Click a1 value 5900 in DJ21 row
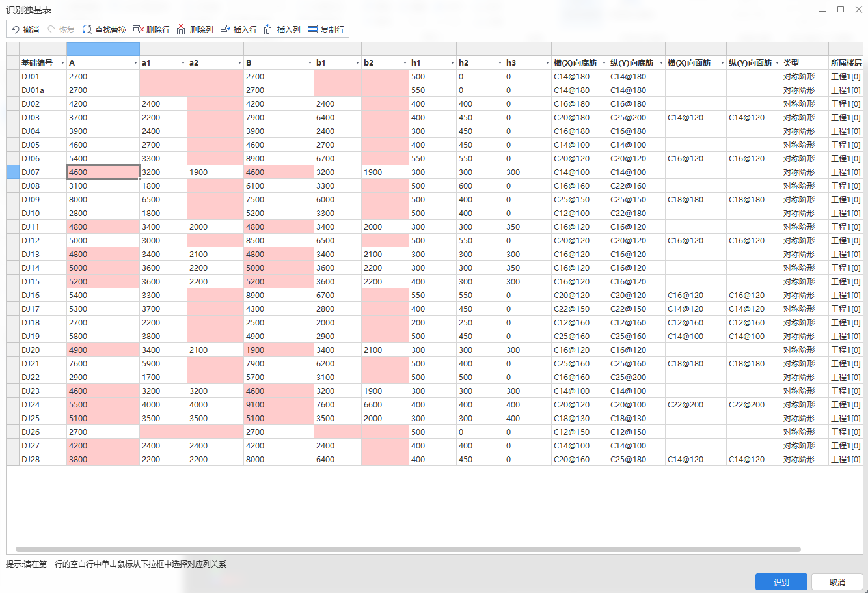Viewport: 868px width, 593px height. click(163, 364)
